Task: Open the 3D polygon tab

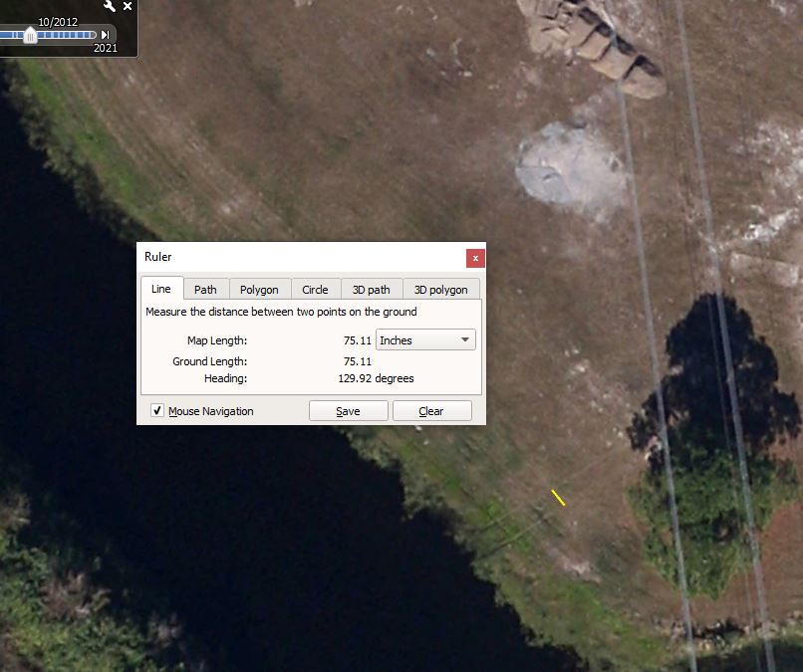Action: (440, 290)
